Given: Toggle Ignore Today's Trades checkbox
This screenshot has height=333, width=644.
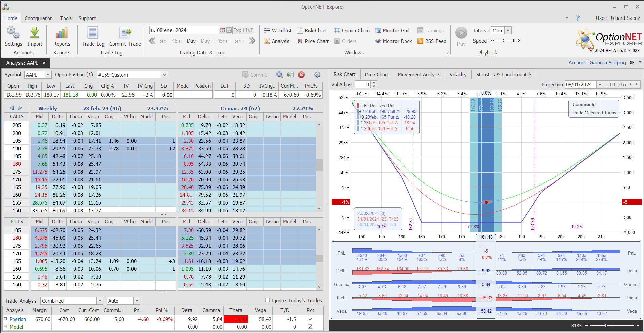Looking at the screenshot, I should click(268, 300).
